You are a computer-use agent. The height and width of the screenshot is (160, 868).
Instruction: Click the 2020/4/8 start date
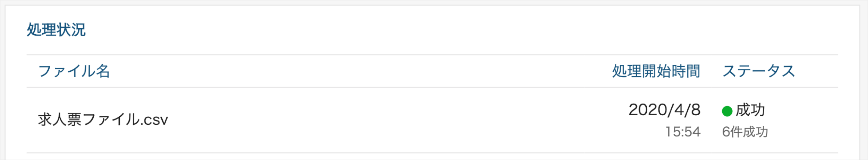click(664, 110)
